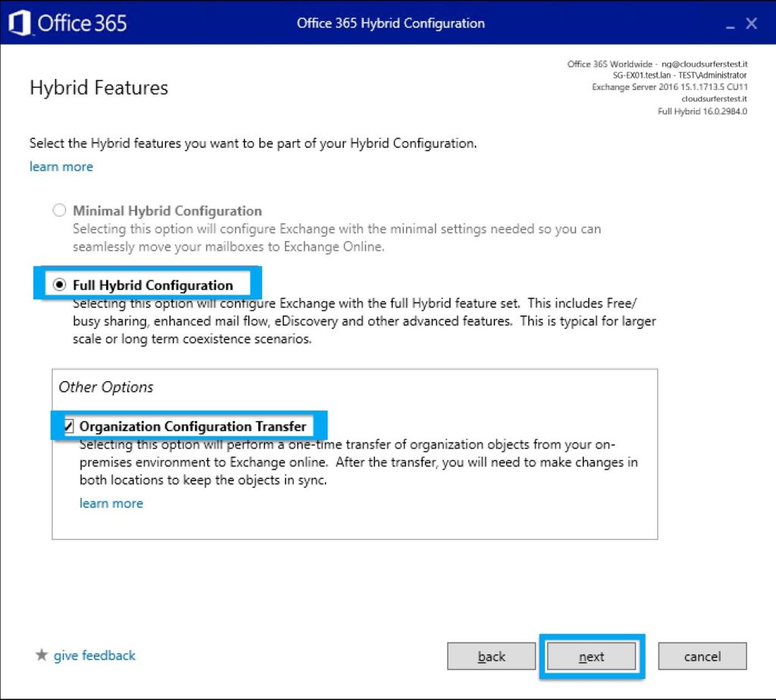Click the full Hybrid feature set description
The image size is (776, 700).
coord(365,321)
